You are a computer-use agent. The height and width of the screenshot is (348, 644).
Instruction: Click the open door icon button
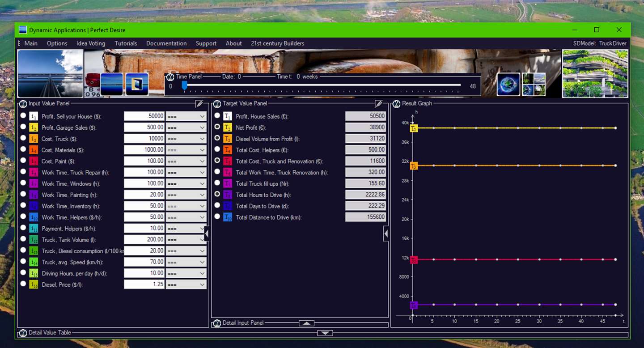pos(137,84)
